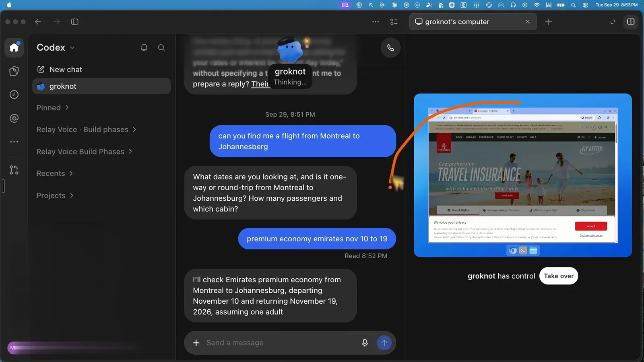Screen dimensions: 644x362
Task: Click "Read 8:52 PM" status text
Action: click(x=366, y=256)
